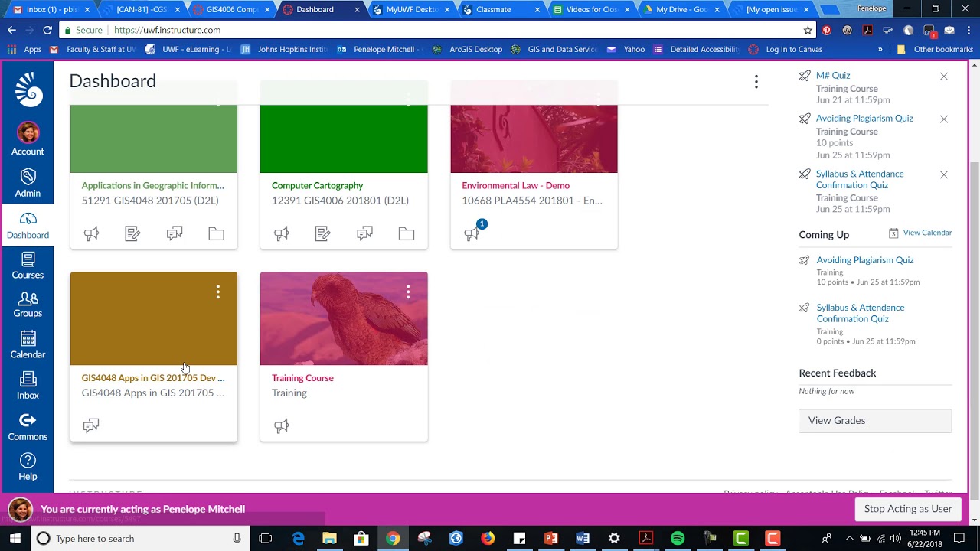Switch to the Classmate browser tab

pos(498,9)
